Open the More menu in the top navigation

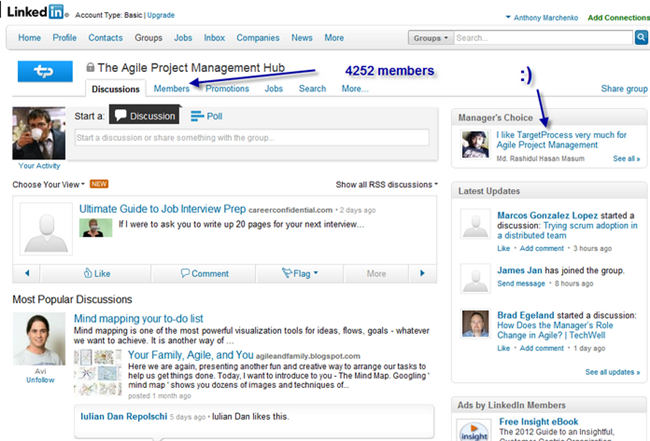point(334,38)
